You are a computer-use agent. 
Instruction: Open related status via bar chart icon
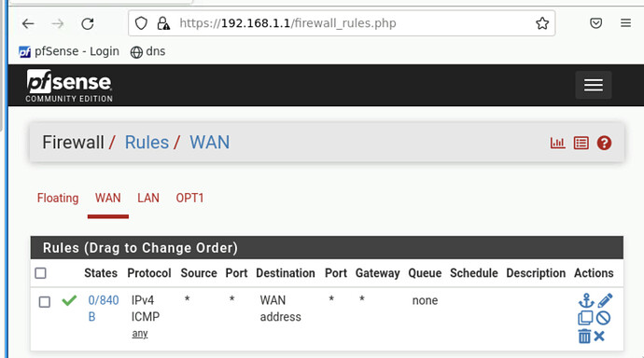pyautogui.click(x=558, y=143)
